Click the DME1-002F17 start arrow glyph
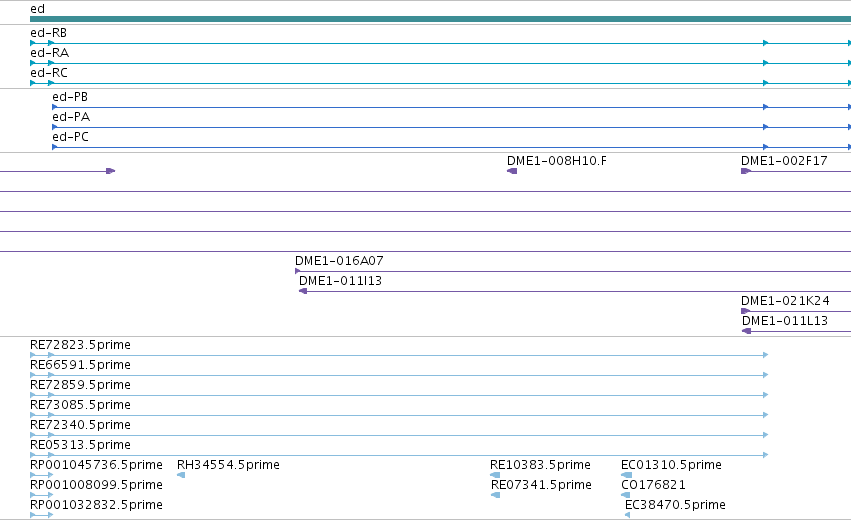The width and height of the screenshot is (851, 520). [x=746, y=171]
